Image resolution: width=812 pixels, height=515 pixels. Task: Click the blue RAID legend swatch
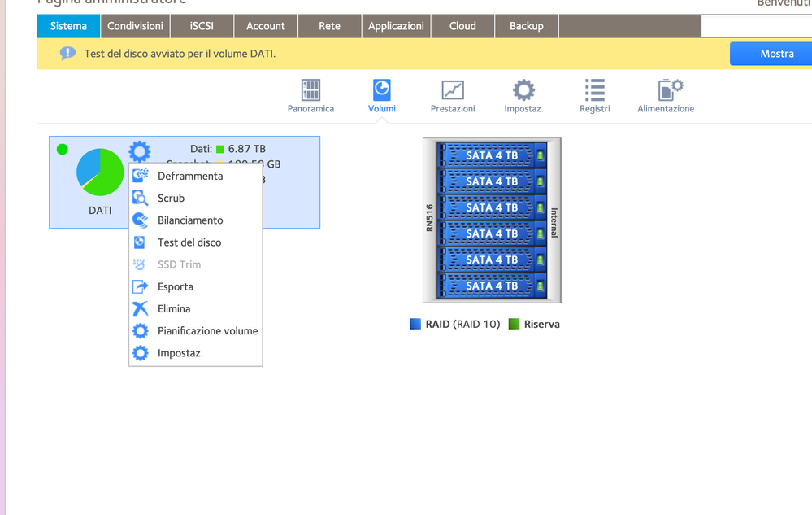[x=416, y=324]
